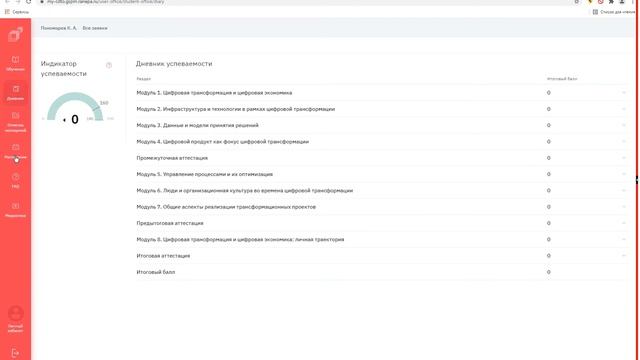Screen dimensions: 640x360
Task: Expand the Модуль 1 row
Action: pos(624,93)
